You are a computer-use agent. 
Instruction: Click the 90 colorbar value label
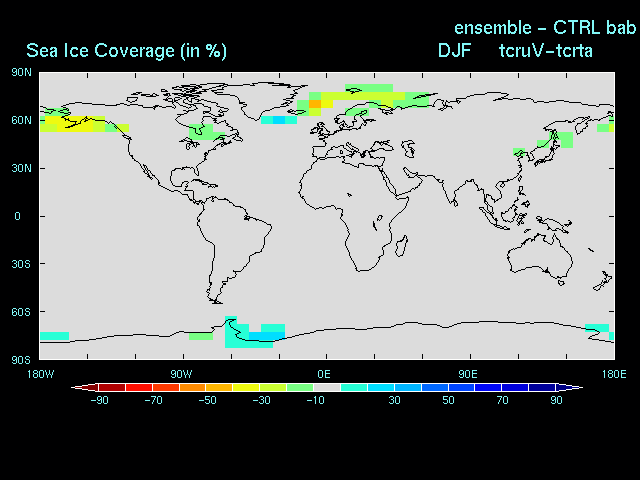(556, 400)
